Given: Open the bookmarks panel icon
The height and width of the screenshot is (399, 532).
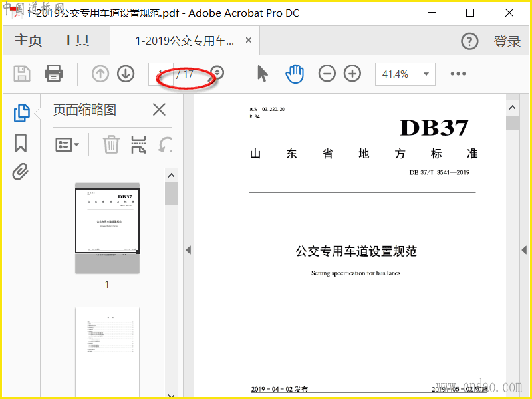Looking at the screenshot, I should tap(21, 143).
